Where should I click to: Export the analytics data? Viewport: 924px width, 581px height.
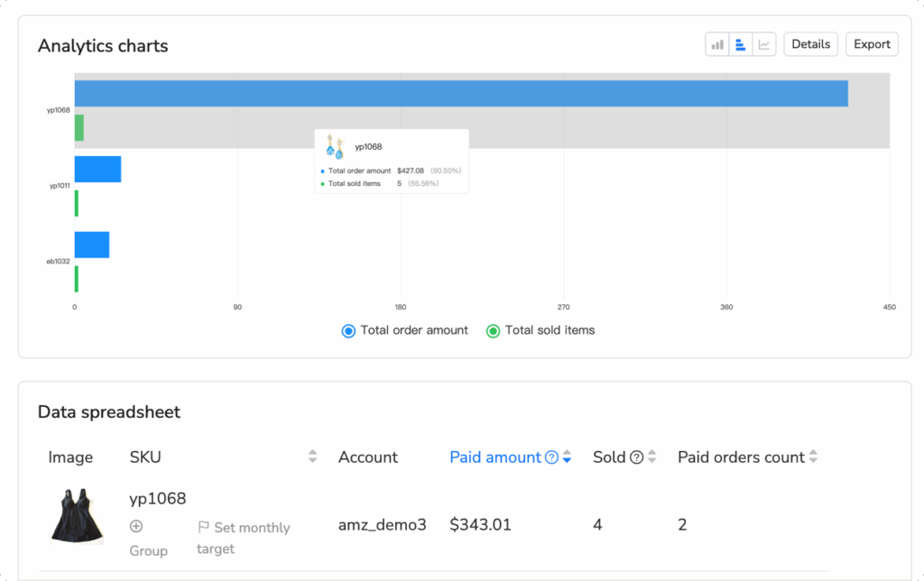pos(871,43)
